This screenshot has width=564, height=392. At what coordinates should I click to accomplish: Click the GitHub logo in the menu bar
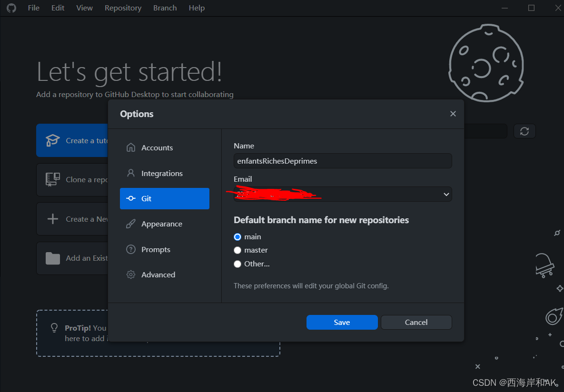(x=11, y=8)
